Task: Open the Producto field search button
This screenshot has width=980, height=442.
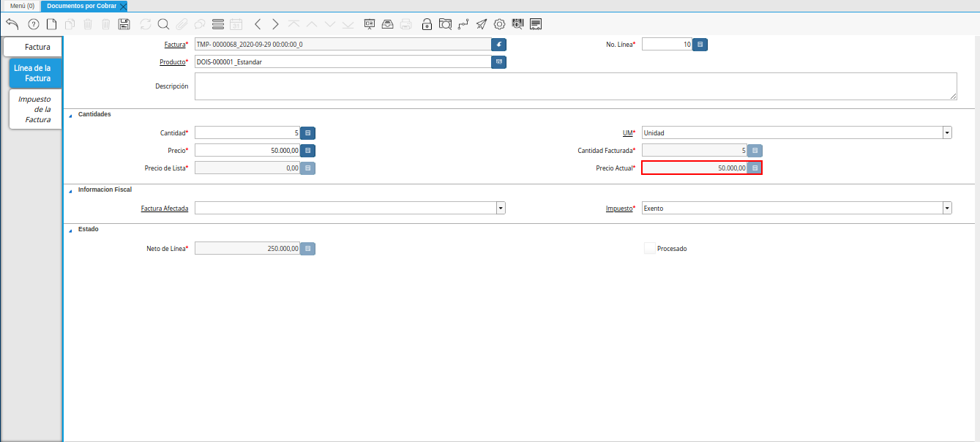Action: coord(499,62)
